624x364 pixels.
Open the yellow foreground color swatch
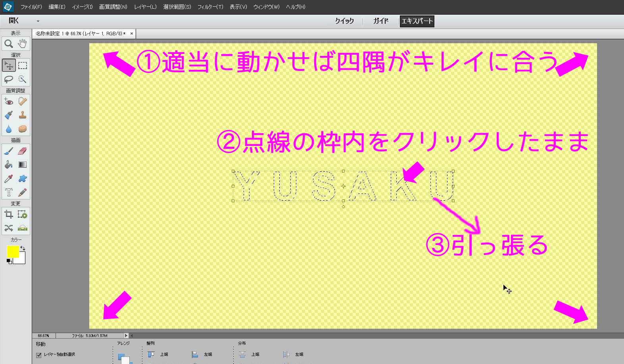click(x=12, y=251)
